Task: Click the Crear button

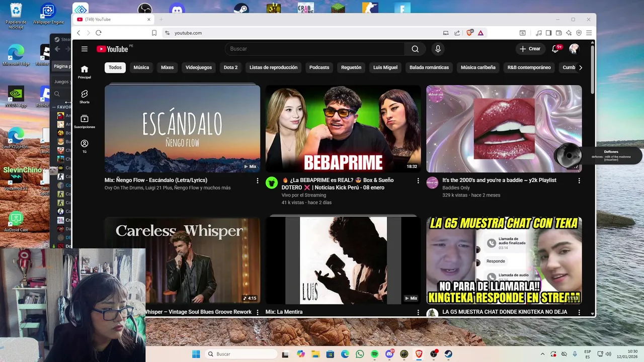Action: [x=530, y=49]
